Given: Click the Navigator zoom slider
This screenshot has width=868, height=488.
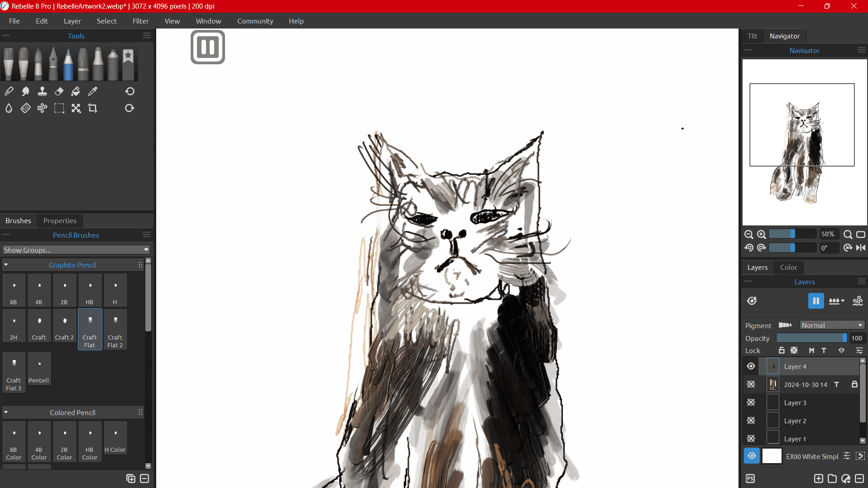Looking at the screenshot, I should (x=792, y=234).
